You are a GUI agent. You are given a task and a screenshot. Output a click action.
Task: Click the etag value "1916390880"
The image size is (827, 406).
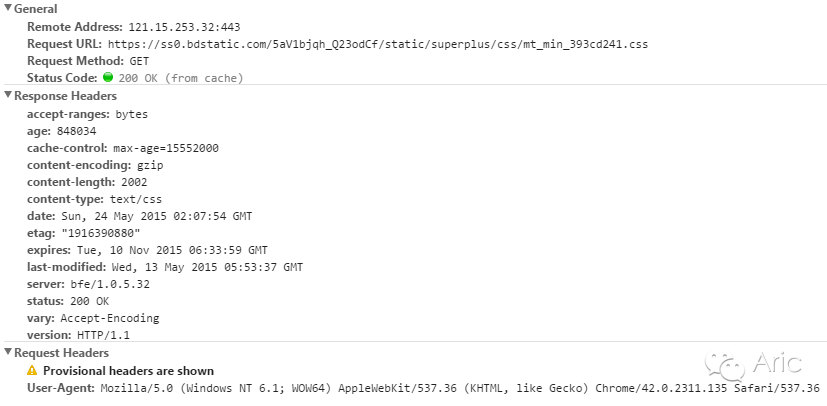101,233
